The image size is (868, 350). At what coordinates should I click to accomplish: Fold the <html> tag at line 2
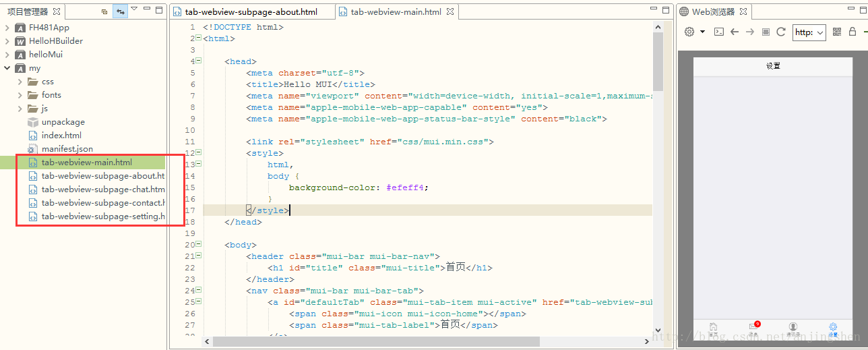199,38
